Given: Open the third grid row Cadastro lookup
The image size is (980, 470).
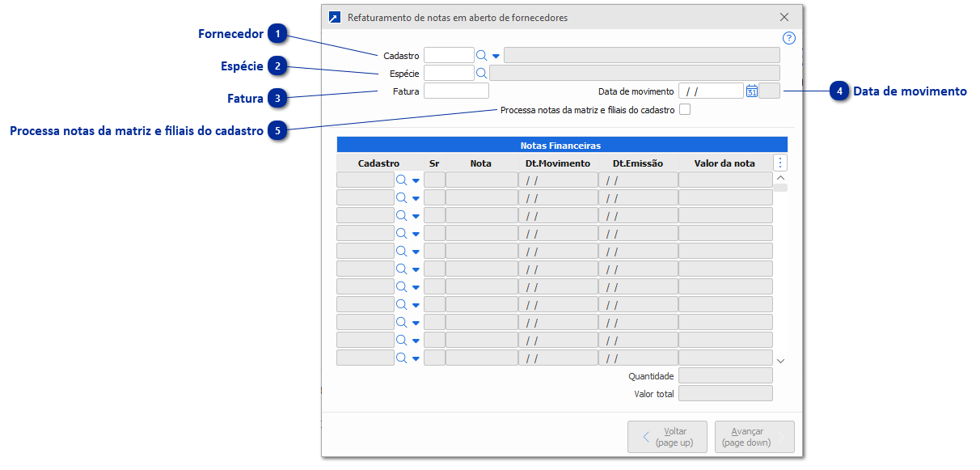Looking at the screenshot, I should pyautogui.click(x=402, y=214).
